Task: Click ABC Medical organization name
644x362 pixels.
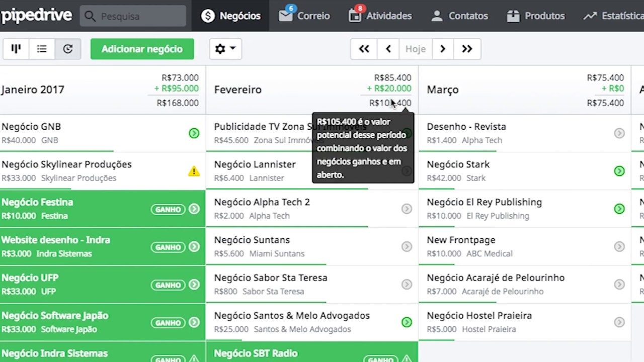Action: click(x=490, y=253)
